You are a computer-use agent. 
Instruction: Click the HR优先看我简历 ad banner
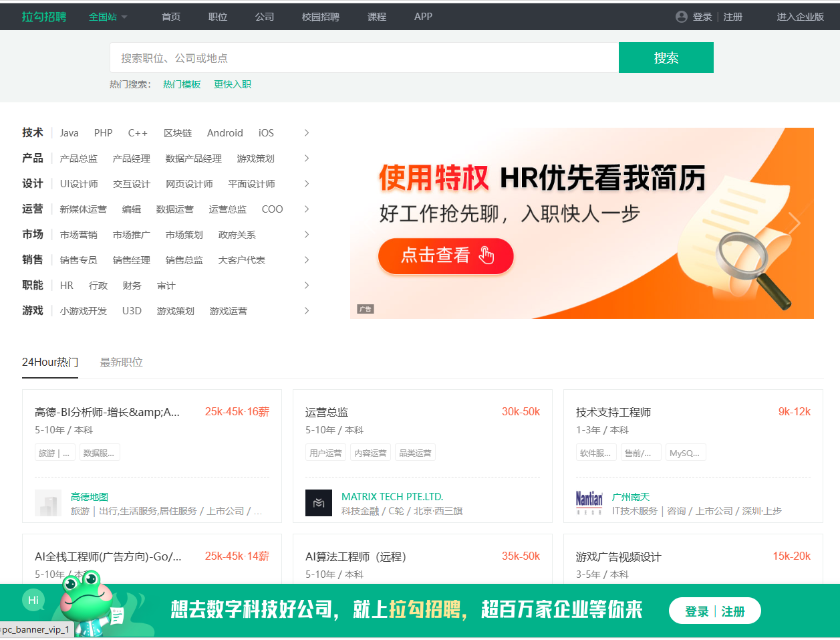tap(582, 223)
